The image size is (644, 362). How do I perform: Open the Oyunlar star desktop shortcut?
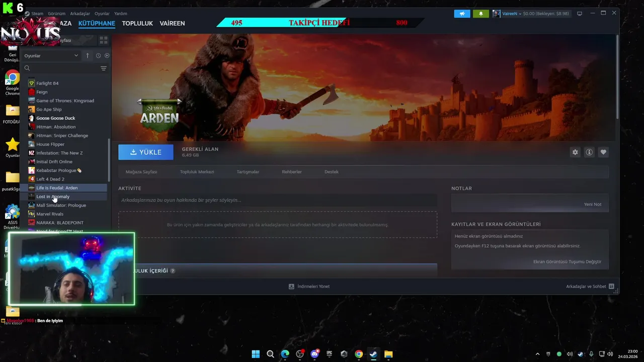pyautogui.click(x=12, y=147)
